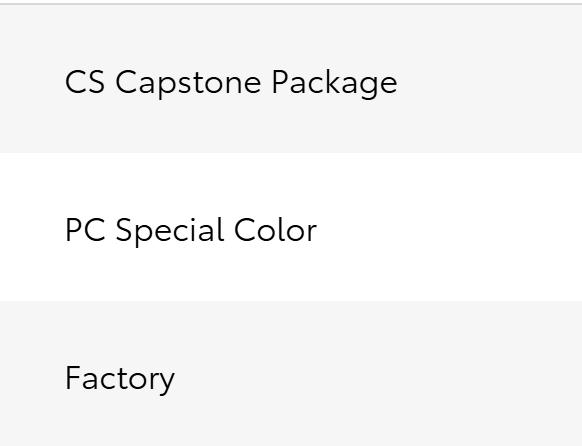Click the word Capstone
This screenshot has height=446, width=582.
[x=188, y=84]
